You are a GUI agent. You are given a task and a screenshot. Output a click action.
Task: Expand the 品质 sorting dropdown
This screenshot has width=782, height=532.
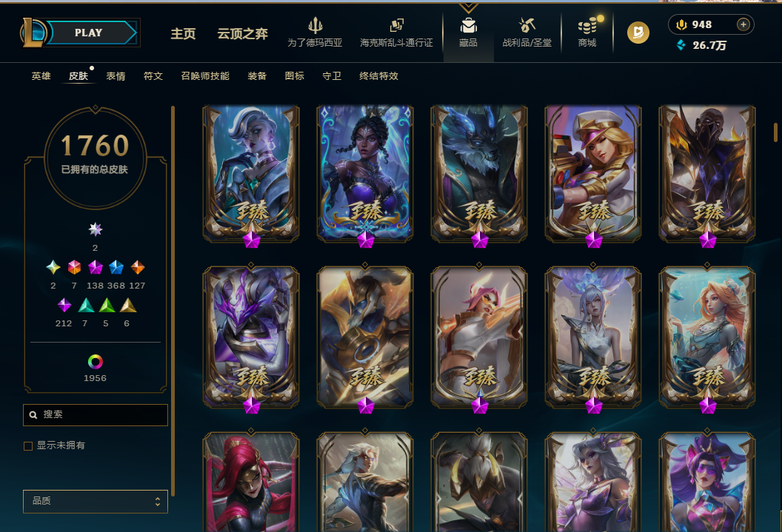click(x=96, y=501)
